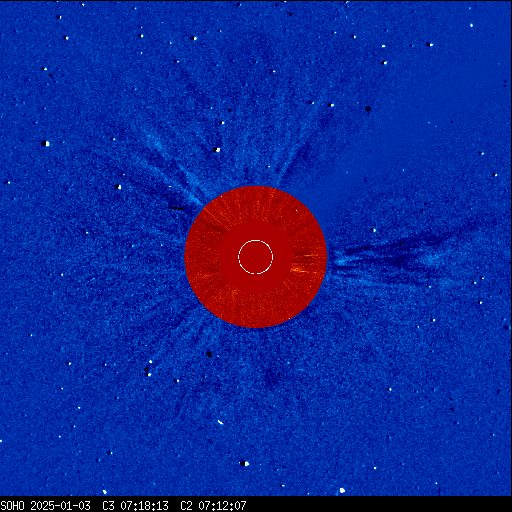Viewport: 512px width, 512px height.
Task: Click the C2 07:12:07 timestamp
Action: (213, 506)
